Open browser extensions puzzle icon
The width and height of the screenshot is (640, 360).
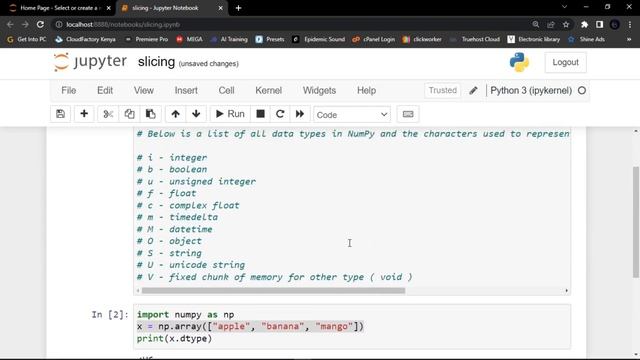[584, 24]
